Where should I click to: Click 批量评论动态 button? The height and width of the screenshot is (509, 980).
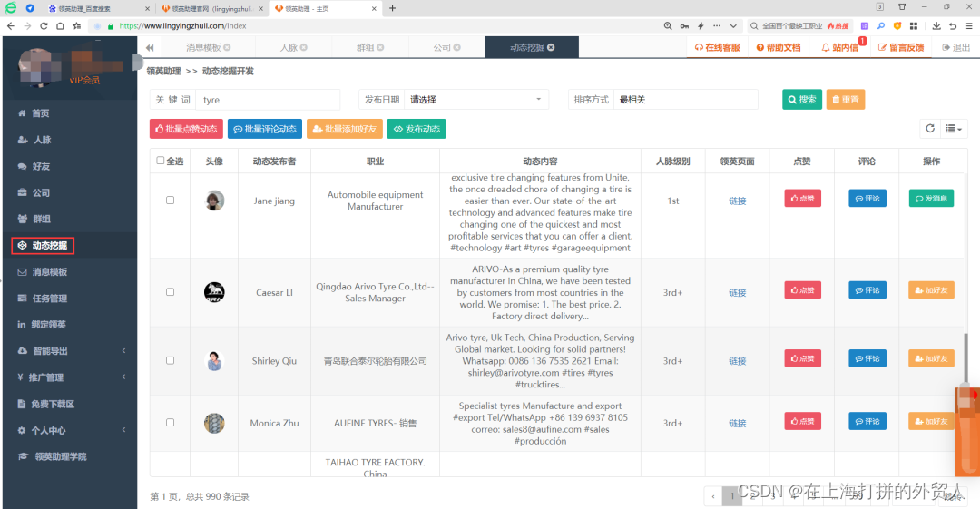pyautogui.click(x=265, y=129)
